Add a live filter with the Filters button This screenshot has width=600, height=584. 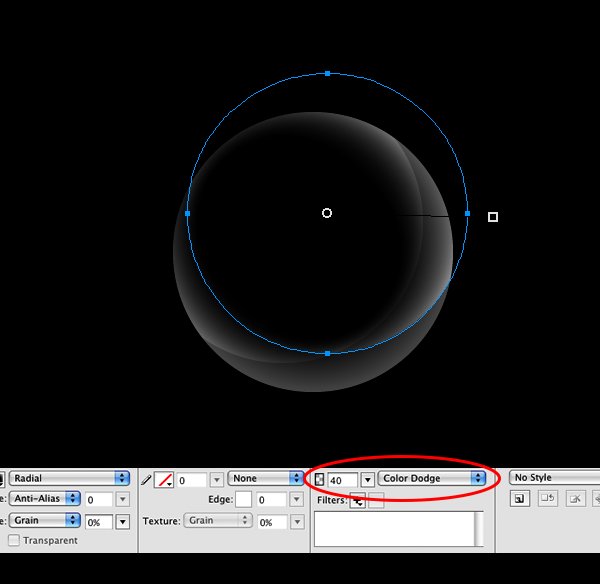click(x=358, y=501)
